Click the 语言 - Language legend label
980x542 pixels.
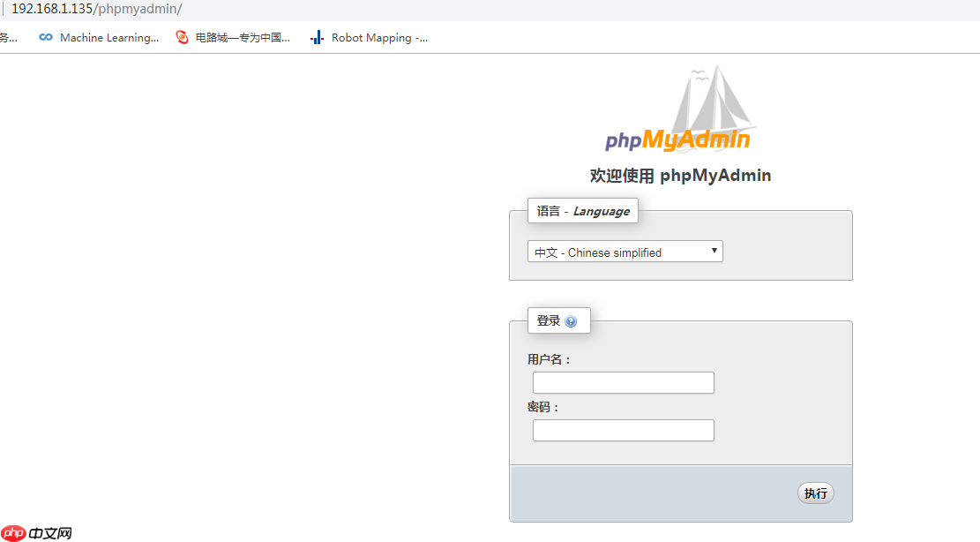click(583, 211)
